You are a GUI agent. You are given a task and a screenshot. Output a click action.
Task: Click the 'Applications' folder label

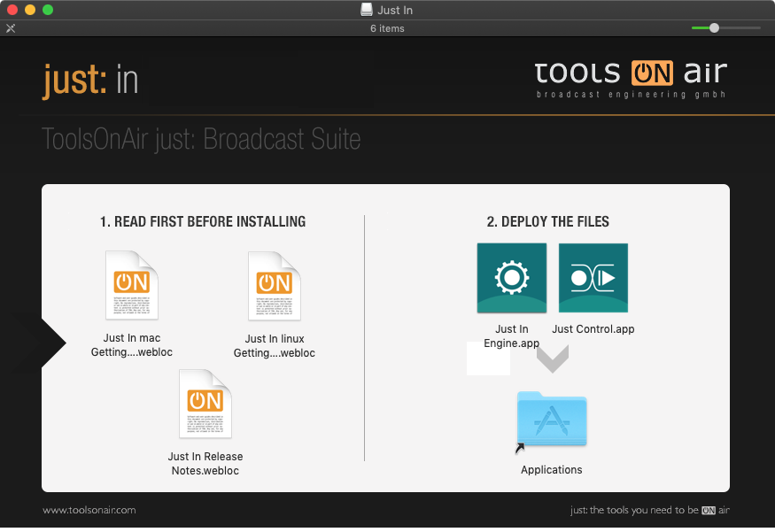click(x=552, y=470)
